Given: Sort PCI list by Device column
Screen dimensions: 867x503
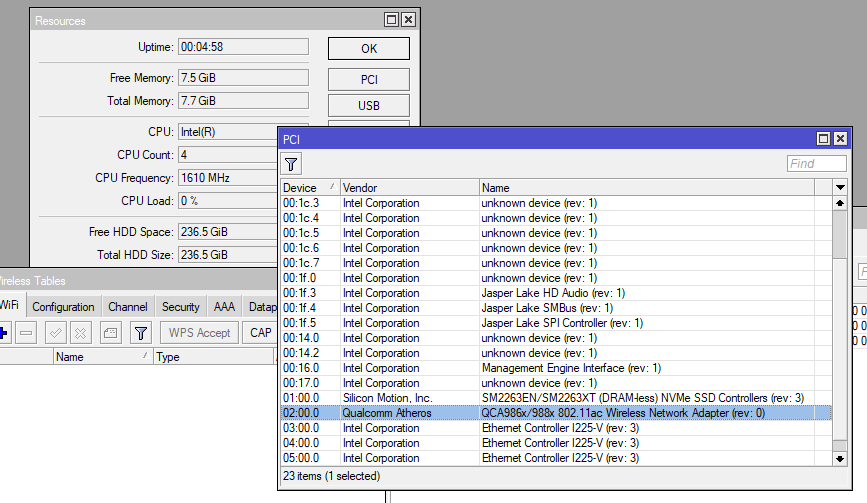Looking at the screenshot, I should coord(310,187).
